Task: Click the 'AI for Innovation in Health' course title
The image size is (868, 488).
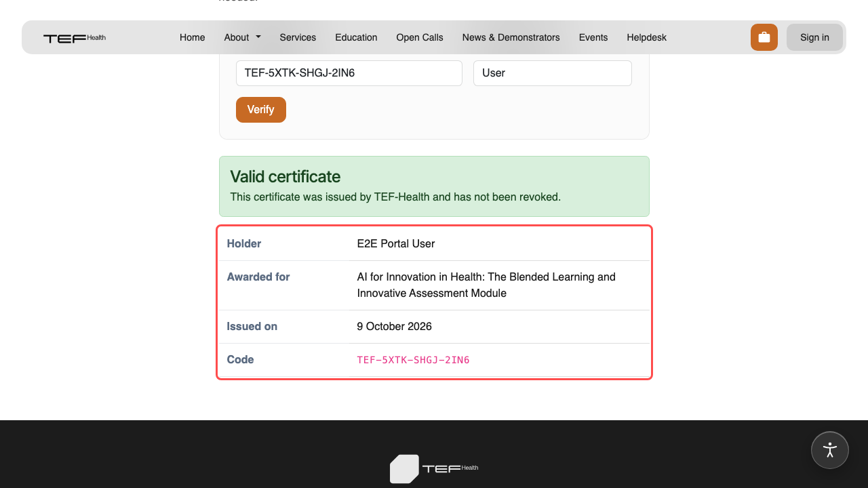Action: point(486,285)
